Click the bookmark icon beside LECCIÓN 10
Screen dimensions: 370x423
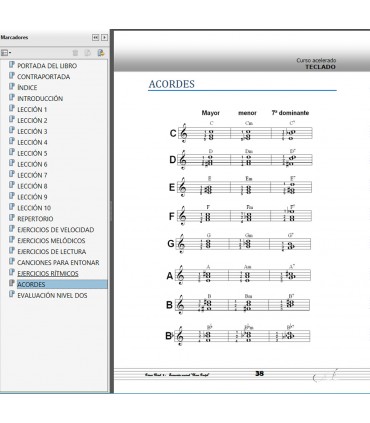(12, 207)
